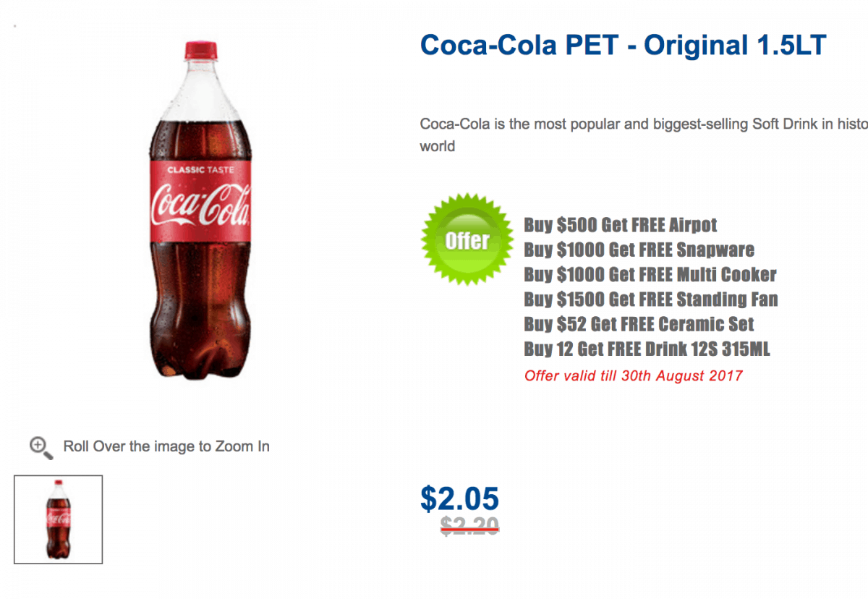Screen dimensions: 868x599
Task: Click Buy $500 Get FREE Airpot offer
Action: pyautogui.click(x=620, y=225)
